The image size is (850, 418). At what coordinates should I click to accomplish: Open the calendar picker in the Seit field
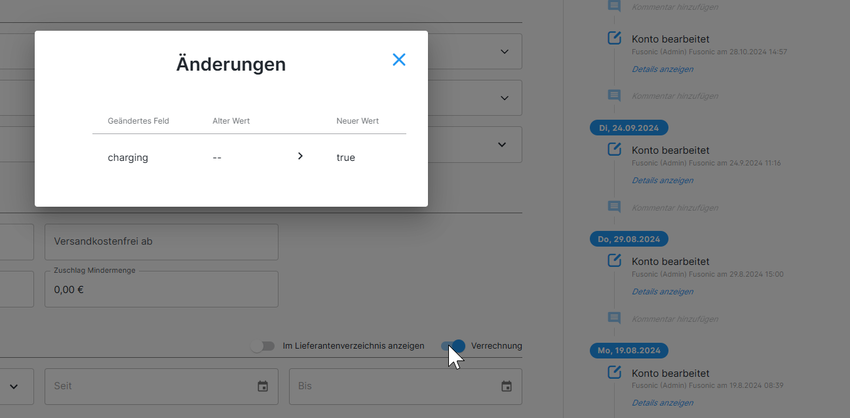pos(263,386)
